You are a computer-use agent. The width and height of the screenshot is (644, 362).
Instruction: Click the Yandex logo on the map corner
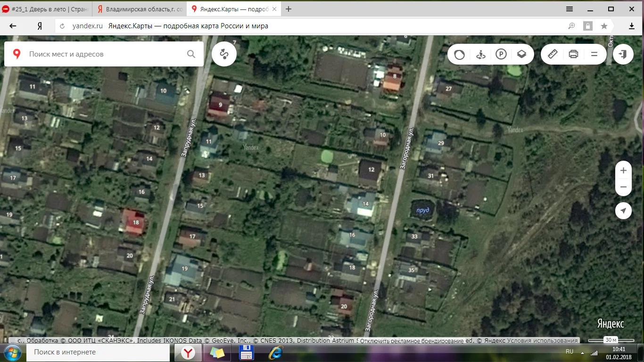tap(611, 324)
